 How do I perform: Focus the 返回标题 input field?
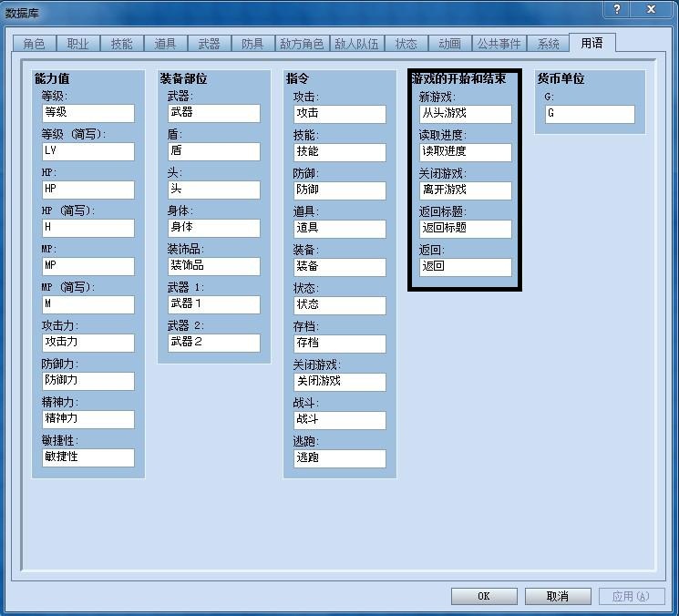465,229
